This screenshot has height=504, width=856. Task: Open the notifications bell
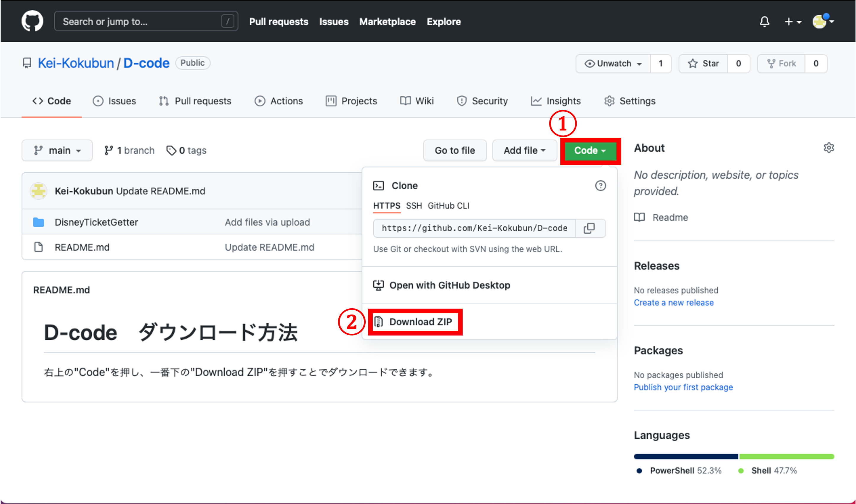click(764, 21)
